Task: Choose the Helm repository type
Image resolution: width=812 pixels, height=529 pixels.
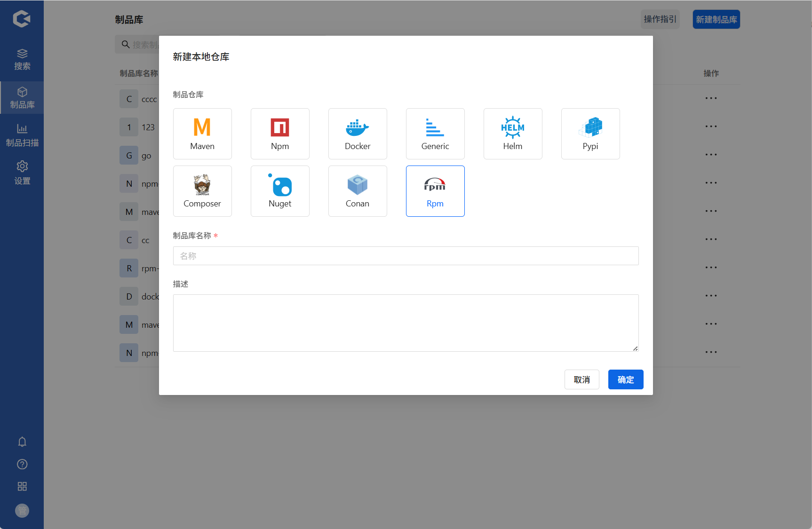Action: pos(513,134)
